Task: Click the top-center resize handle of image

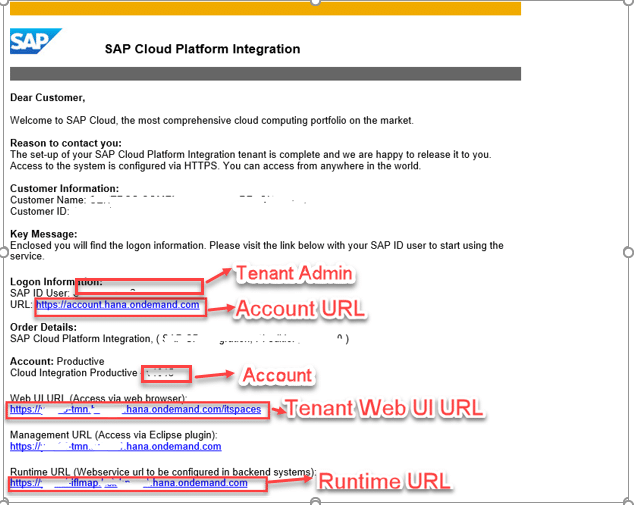Action: pos(316,2)
